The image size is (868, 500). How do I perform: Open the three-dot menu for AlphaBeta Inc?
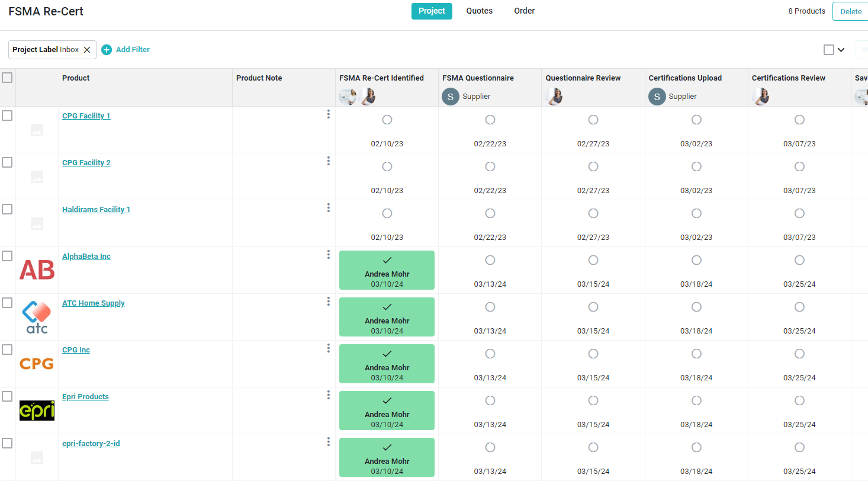pyautogui.click(x=329, y=255)
